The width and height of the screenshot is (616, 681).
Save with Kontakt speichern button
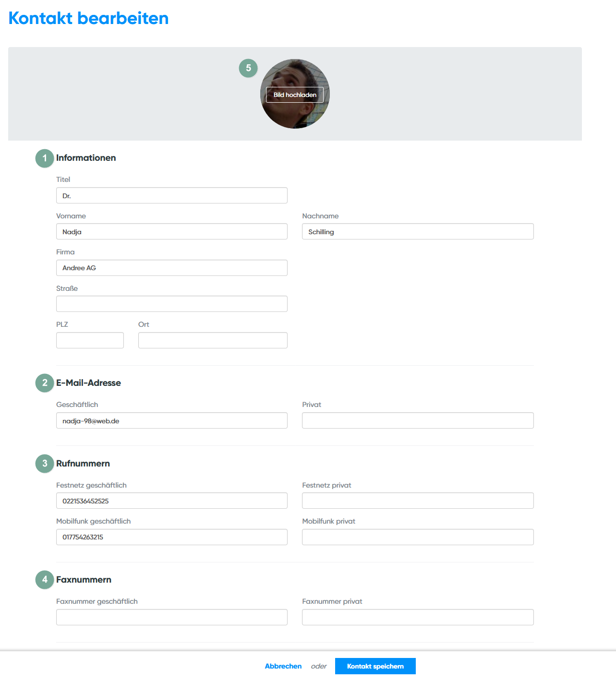pyautogui.click(x=375, y=666)
